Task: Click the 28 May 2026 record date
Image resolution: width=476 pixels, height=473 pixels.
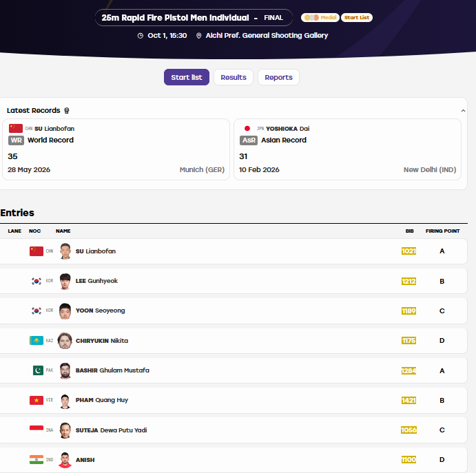Action: pyautogui.click(x=29, y=170)
